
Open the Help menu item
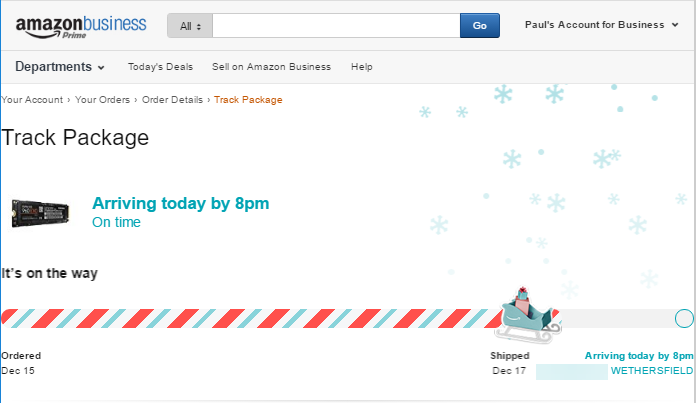coord(362,67)
